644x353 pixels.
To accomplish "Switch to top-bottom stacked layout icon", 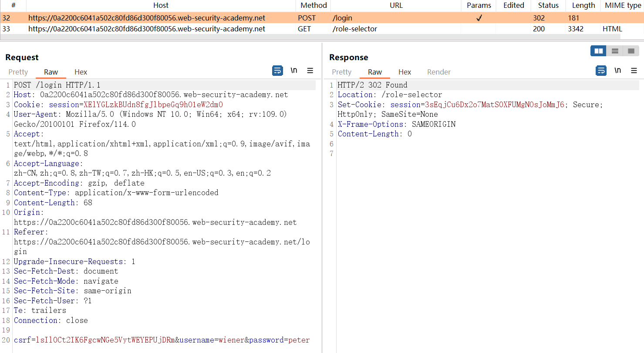I will click(615, 51).
